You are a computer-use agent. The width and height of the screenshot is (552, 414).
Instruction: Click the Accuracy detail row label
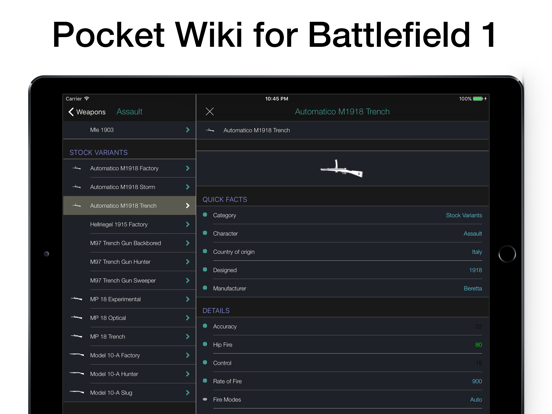[x=225, y=327]
